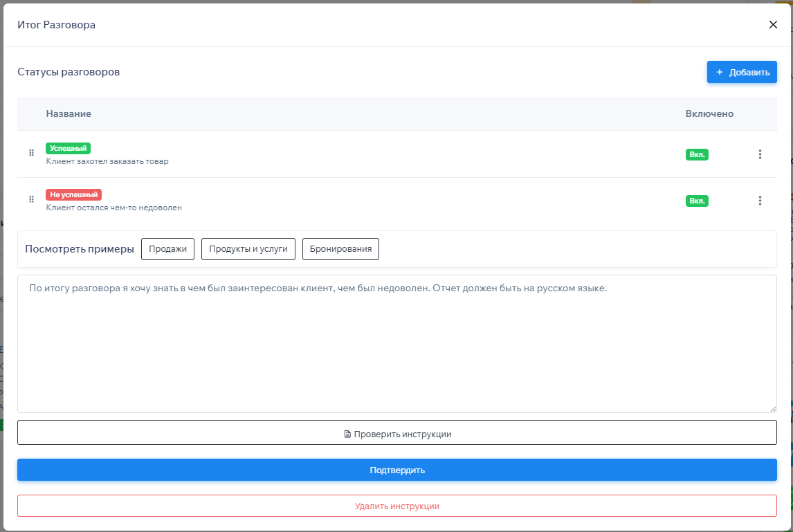Click the green Успешный status label
The image size is (793, 532).
click(68, 148)
